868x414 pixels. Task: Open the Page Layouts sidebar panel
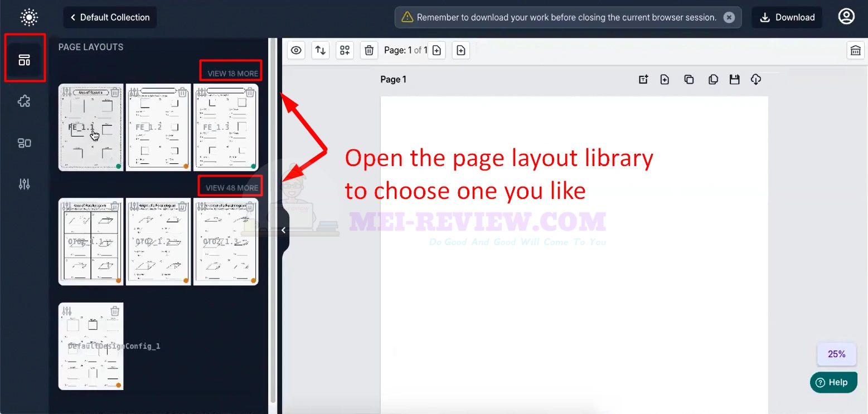(x=25, y=60)
